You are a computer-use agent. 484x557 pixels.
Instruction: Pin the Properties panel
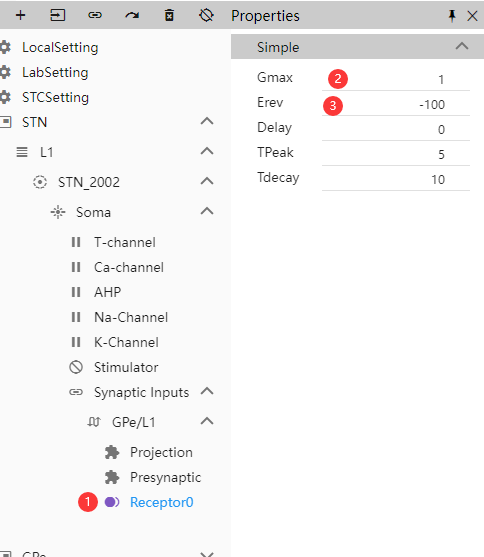(452, 16)
